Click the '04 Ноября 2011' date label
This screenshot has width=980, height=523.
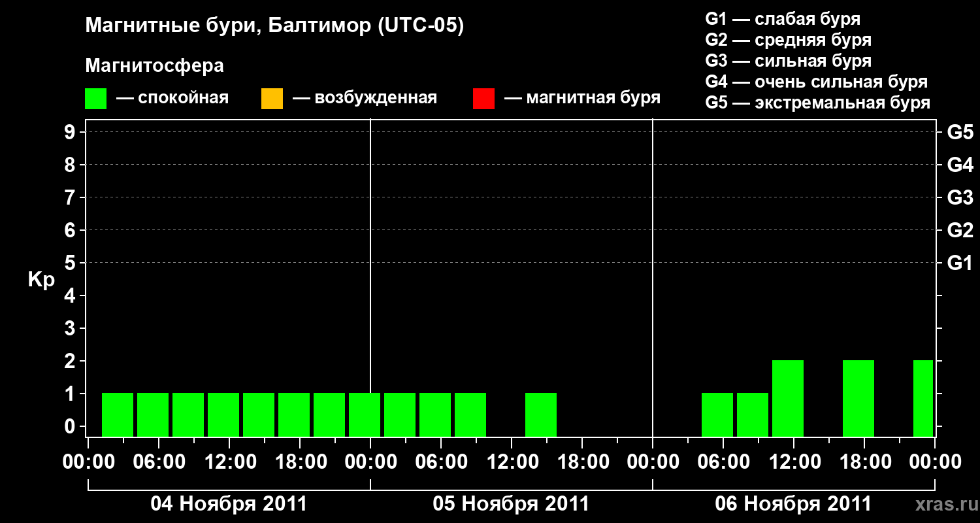(x=229, y=503)
